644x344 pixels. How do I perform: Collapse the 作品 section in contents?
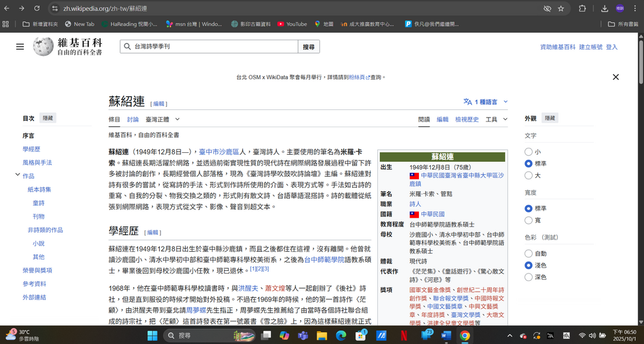point(18,175)
